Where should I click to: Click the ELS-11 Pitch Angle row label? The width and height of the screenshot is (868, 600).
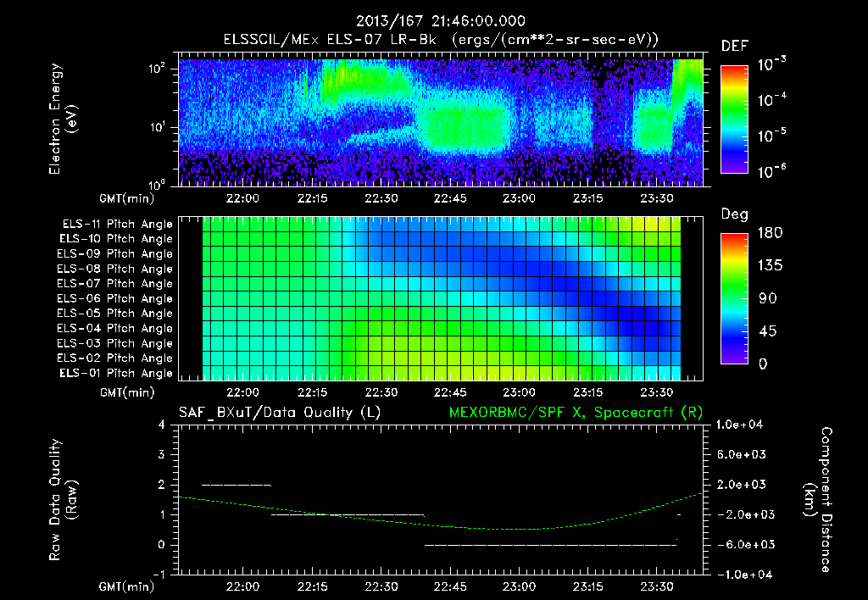click(x=117, y=225)
